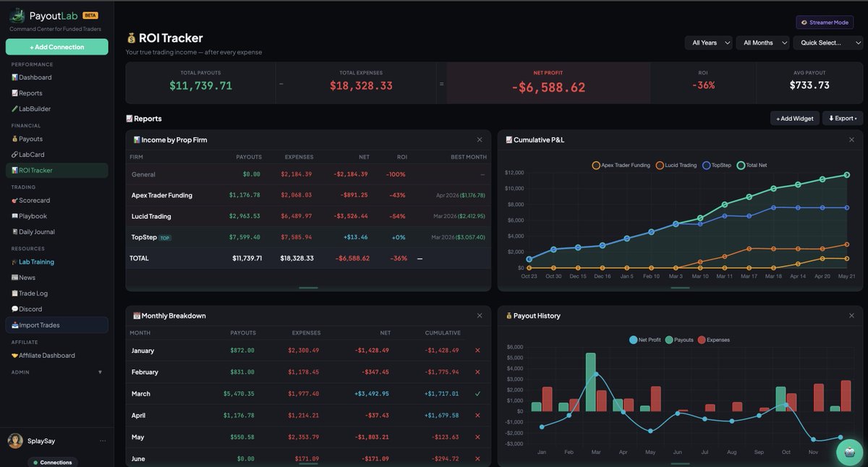Viewport: 868px width, 467px height.
Task: Open the All Months dropdown
Action: (762, 43)
